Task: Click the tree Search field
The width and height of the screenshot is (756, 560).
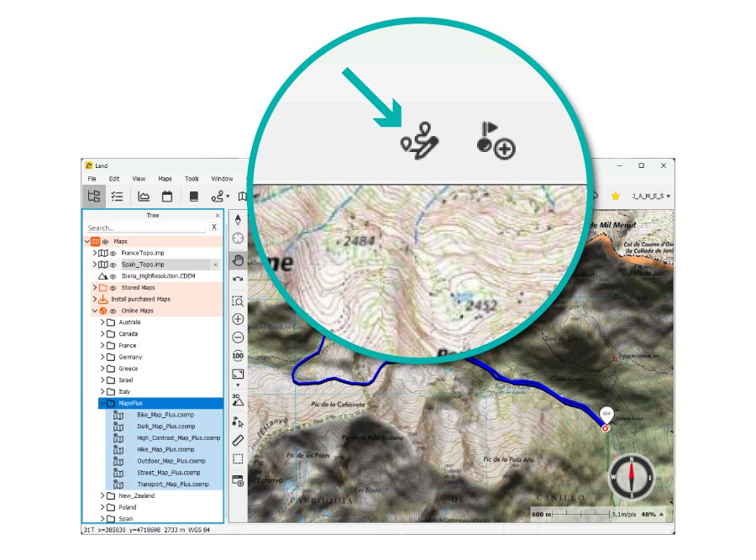Action: (146, 228)
